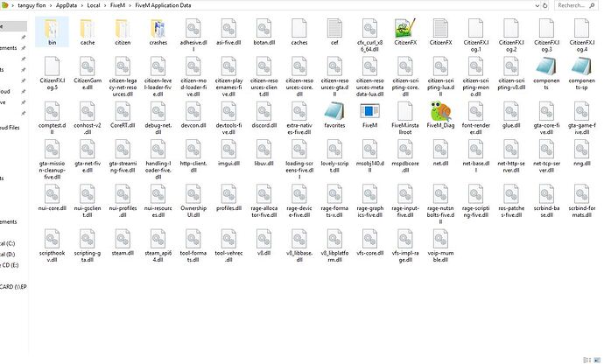Select the FiveM application shortcut icon
Viewport: 604px width, 364px height.
[369, 115]
